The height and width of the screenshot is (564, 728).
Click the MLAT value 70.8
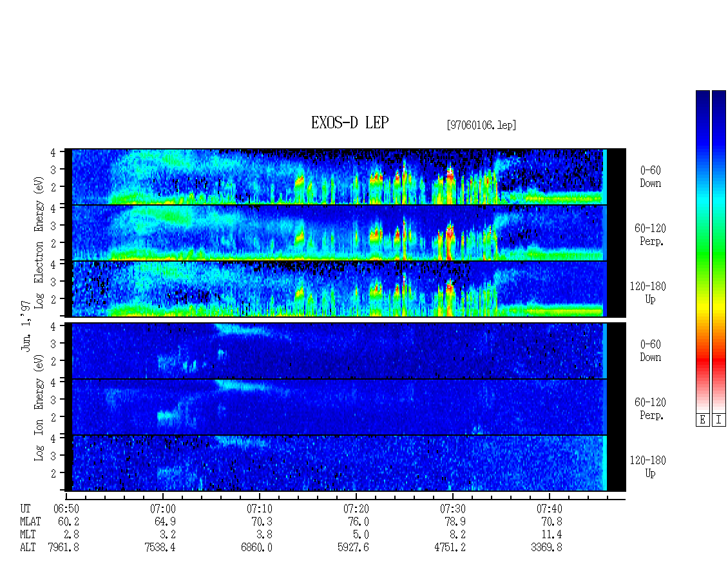tap(551, 521)
